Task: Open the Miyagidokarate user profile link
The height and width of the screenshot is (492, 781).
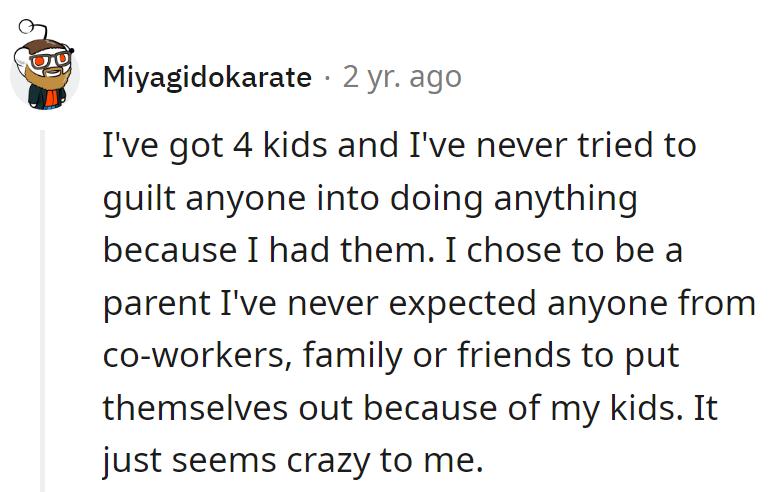Action: pos(207,77)
